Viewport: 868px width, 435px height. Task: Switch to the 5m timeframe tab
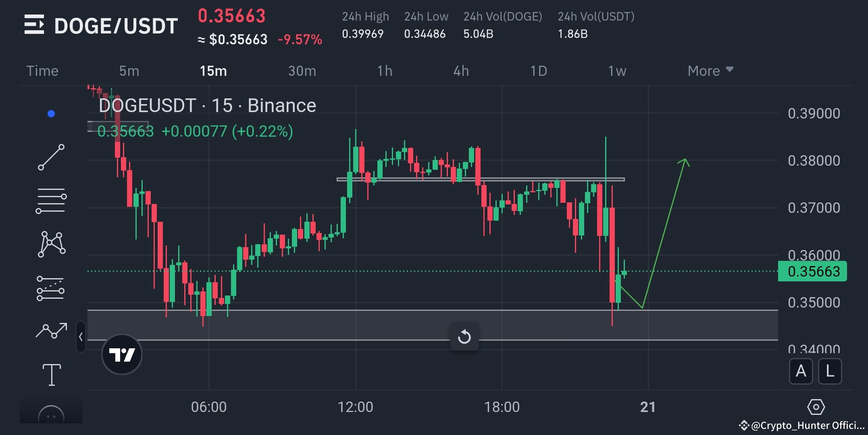tap(128, 71)
